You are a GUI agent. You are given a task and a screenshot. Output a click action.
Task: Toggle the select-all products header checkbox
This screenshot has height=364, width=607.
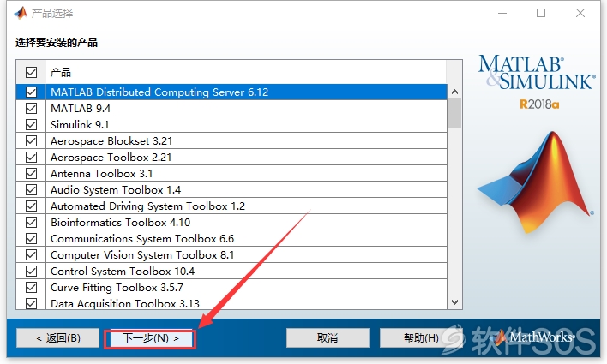click(31, 72)
